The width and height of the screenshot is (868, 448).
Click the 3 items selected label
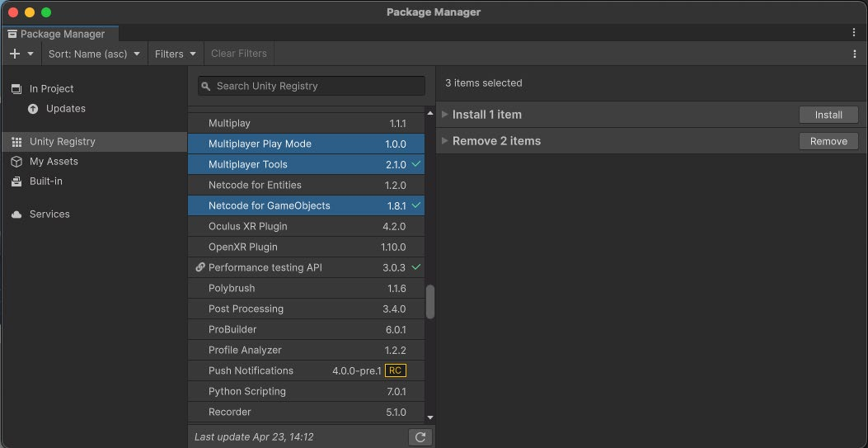click(484, 83)
